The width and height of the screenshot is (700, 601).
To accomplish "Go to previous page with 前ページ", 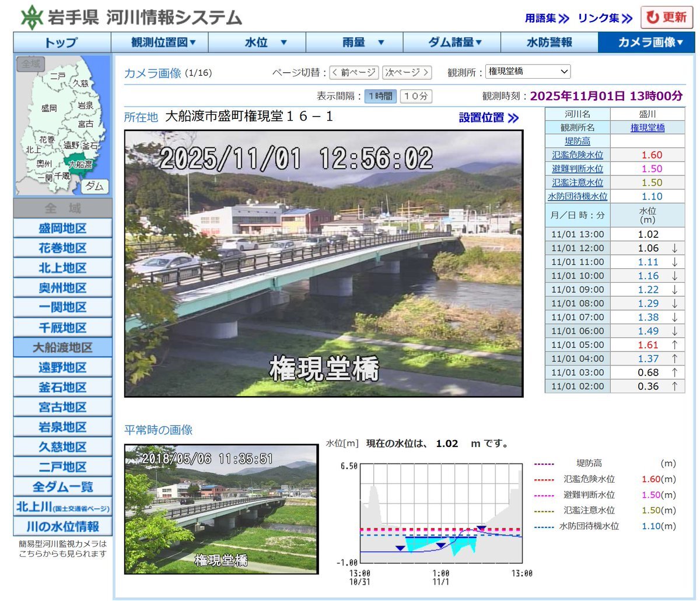I will point(353,72).
